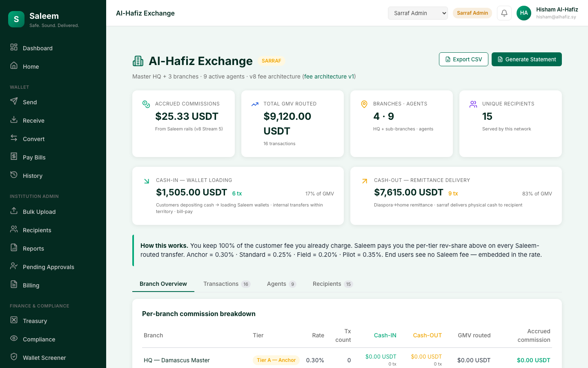Click the Total GMV trending-up icon

255,104
